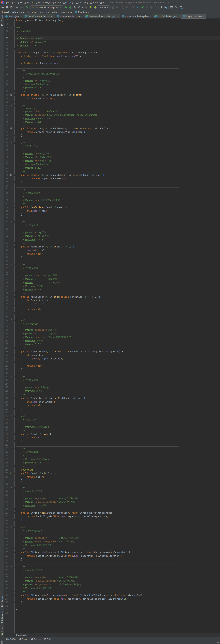Click the JRebel rocket run icon
The image size is (220, 644).
tap(91, 7)
